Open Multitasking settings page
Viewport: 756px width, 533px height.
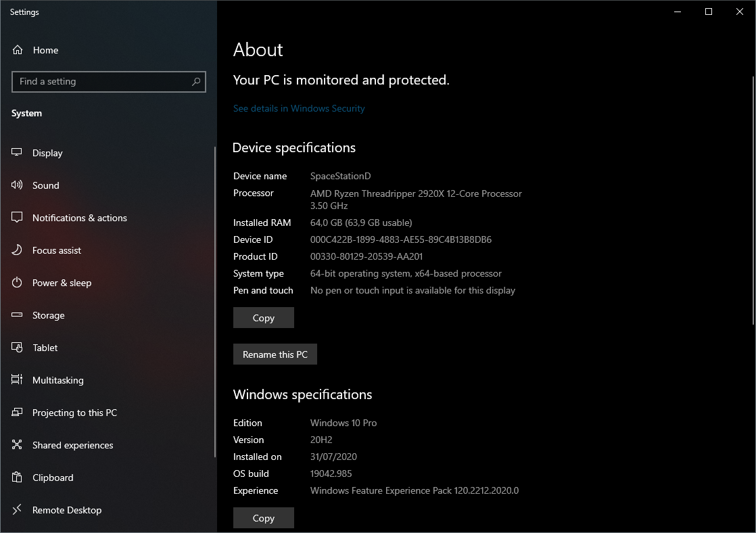[x=58, y=380]
